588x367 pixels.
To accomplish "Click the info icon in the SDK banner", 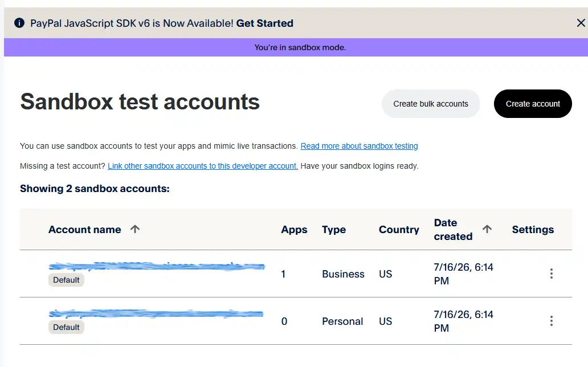I will pos(19,23).
